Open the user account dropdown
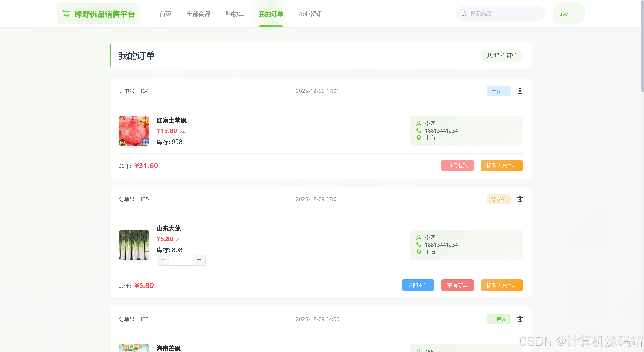This screenshot has height=352, width=644. [569, 14]
